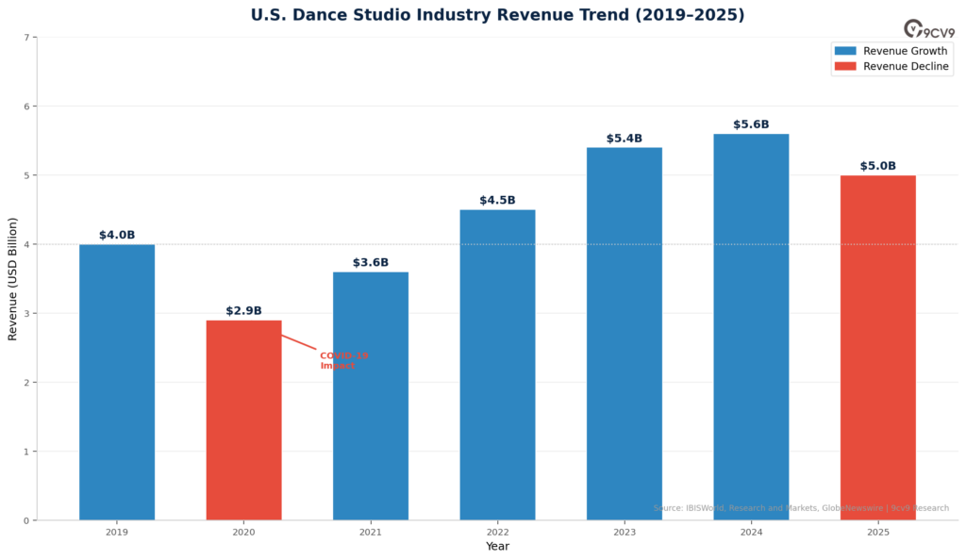Image resolution: width=966 pixels, height=560 pixels.
Task: Click the 2021 x-axis tick label
Action: [371, 533]
